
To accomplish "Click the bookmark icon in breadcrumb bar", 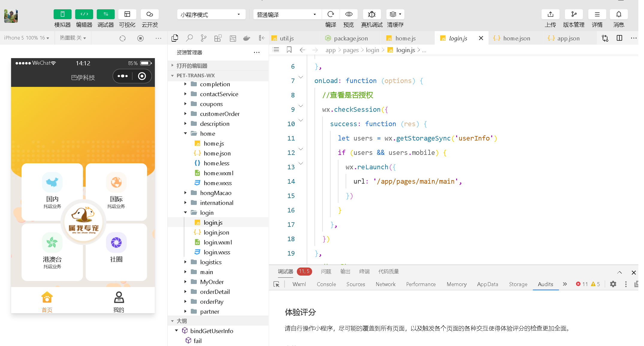I will pos(289,50).
